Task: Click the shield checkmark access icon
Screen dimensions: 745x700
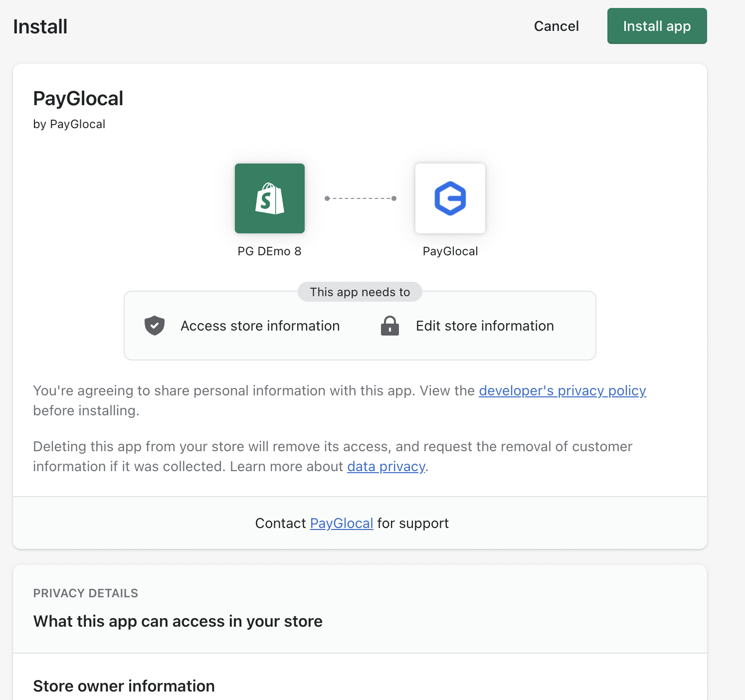Action: (x=155, y=326)
